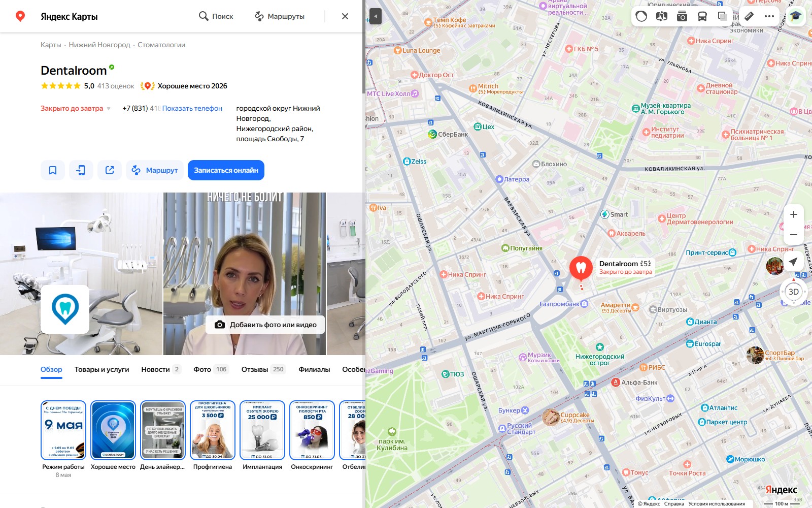Viewport: 812px width, 508px height.
Task: Click the Eurospar map marker
Action: pyautogui.click(x=690, y=344)
